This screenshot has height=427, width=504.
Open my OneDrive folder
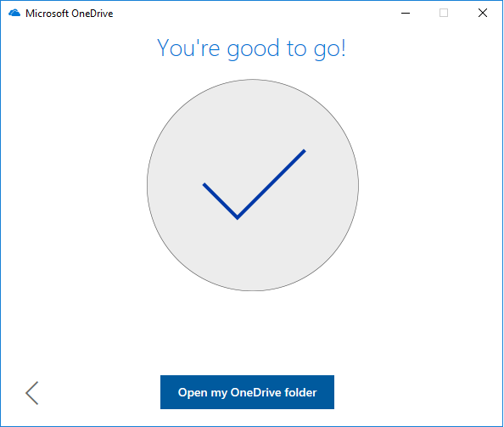pos(247,392)
